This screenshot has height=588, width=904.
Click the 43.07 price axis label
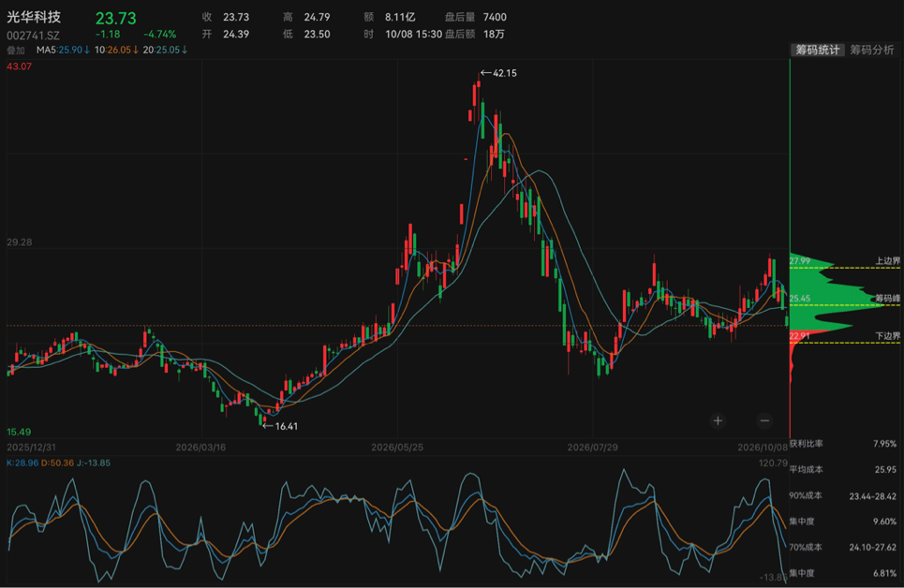[19, 66]
